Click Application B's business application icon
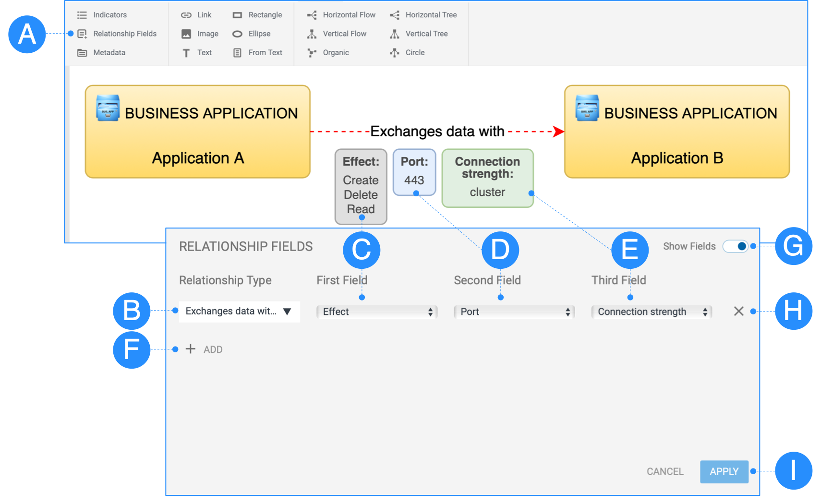 587,108
